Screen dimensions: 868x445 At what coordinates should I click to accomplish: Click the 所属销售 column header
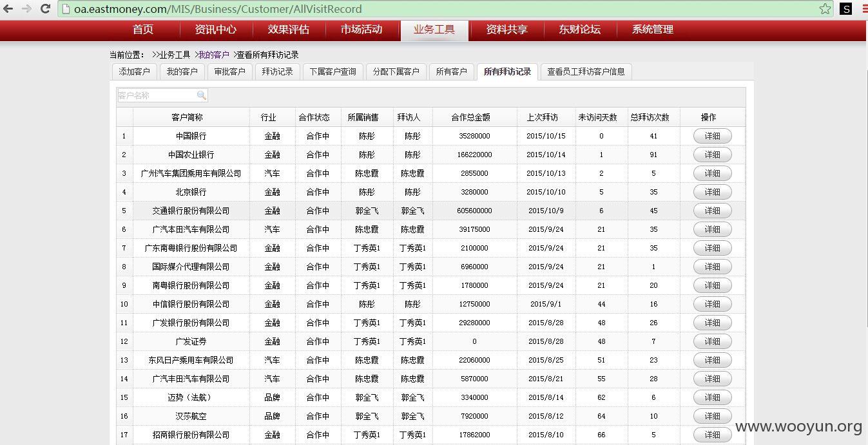pyautogui.click(x=367, y=117)
